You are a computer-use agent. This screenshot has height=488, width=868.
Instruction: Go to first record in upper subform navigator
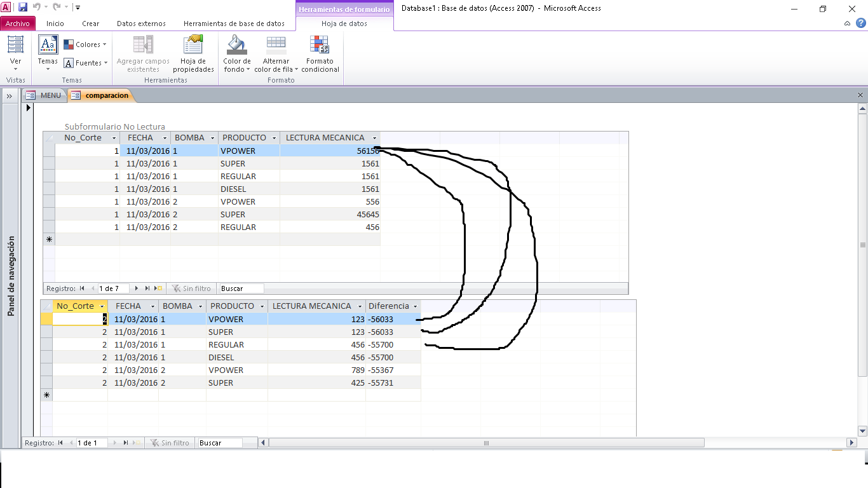pyautogui.click(x=82, y=288)
